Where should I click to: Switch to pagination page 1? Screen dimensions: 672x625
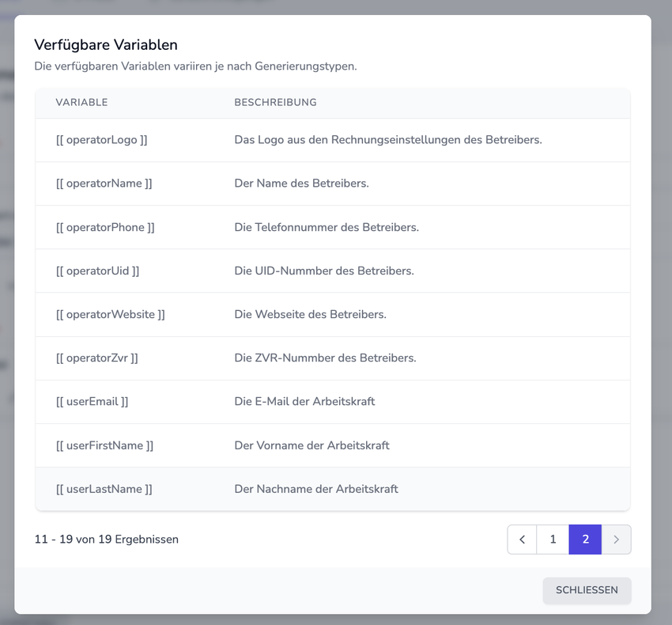[553, 540]
